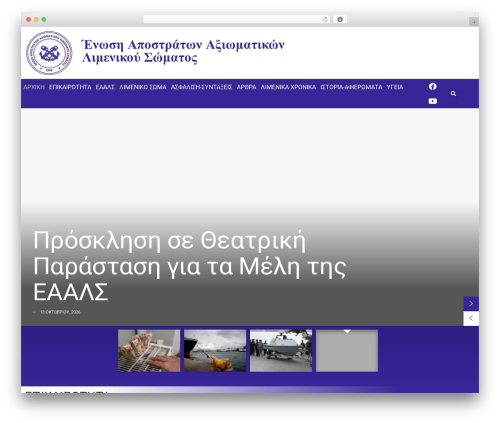Advance slider with next arrow
Screen dimensions: 500x423
[x=471, y=303]
